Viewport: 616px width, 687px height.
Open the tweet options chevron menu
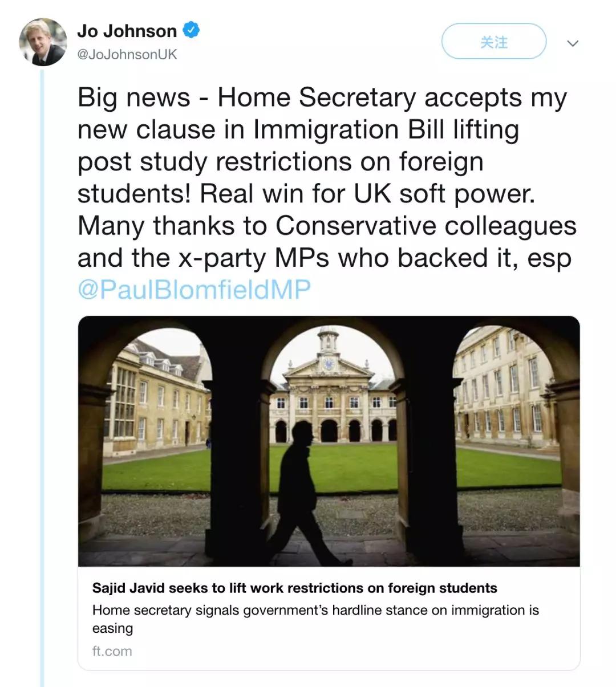pos(573,43)
